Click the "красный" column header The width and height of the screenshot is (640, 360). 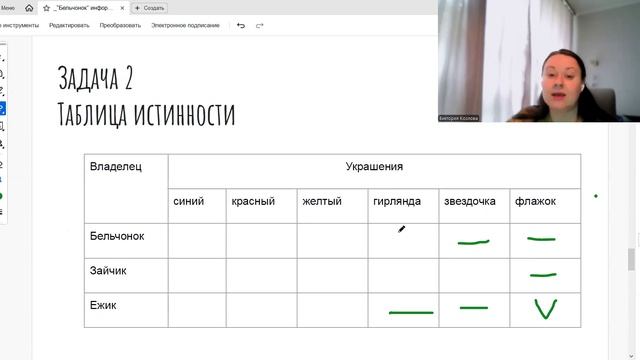[262, 206]
